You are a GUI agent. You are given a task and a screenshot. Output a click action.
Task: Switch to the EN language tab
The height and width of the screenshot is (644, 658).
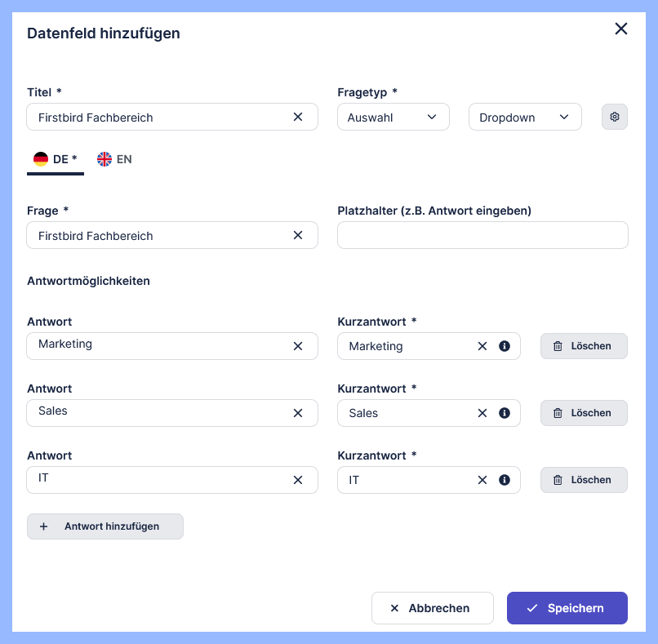coord(114,159)
